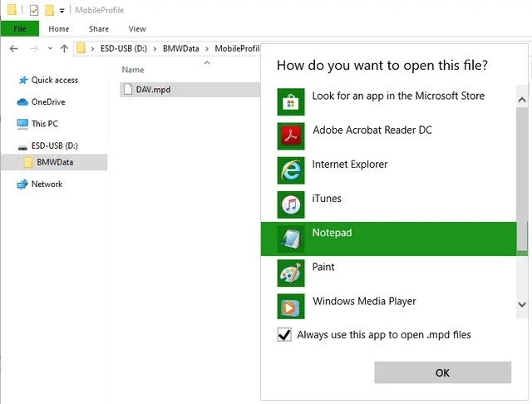Select BMWData in navigation pane
The image size is (532, 404).
coord(55,162)
